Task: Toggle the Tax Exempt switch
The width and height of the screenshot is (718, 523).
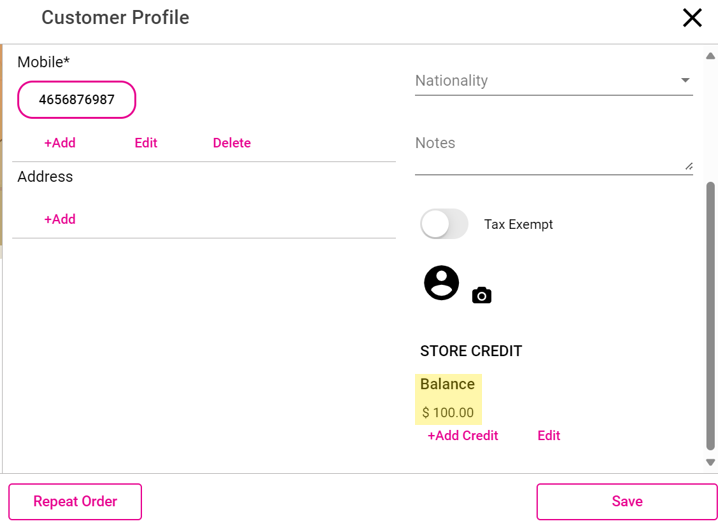Action: 445,224
